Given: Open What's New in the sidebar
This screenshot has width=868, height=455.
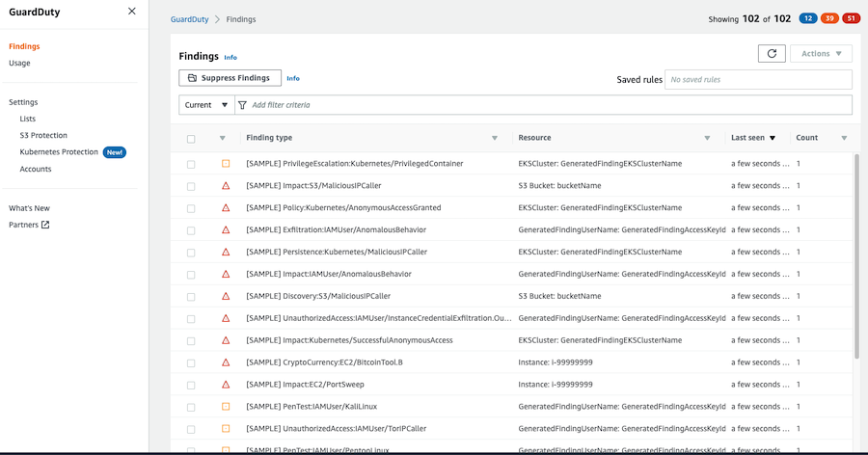Looking at the screenshot, I should (x=29, y=208).
